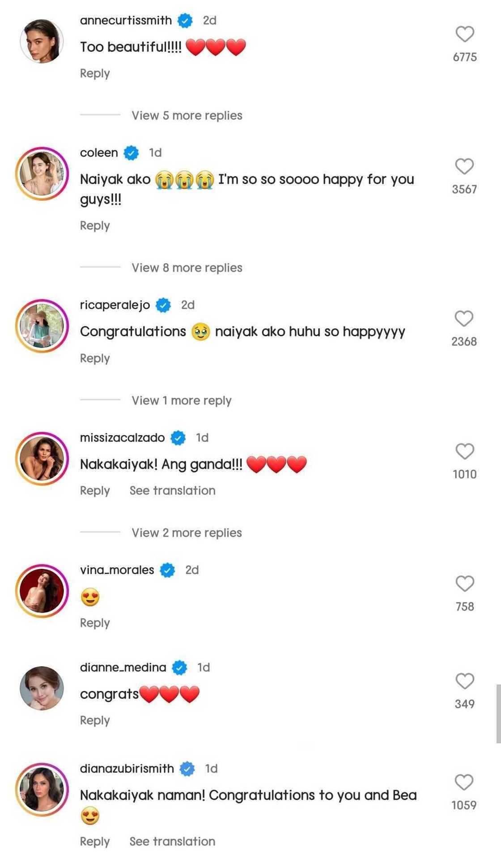Open the ricaperalejo username profile
Screen dimensions: 501x868
pyautogui.click(x=115, y=305)
